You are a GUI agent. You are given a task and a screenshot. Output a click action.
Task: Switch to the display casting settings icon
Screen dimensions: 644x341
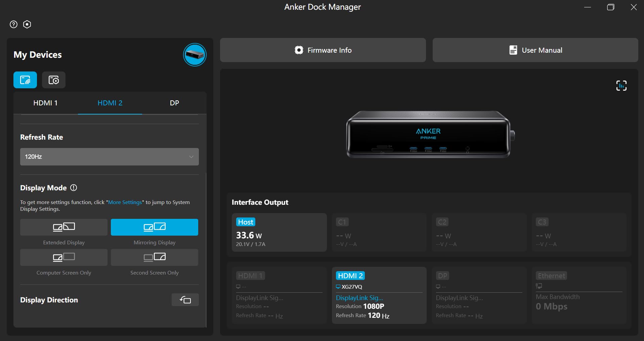point(25,80)
